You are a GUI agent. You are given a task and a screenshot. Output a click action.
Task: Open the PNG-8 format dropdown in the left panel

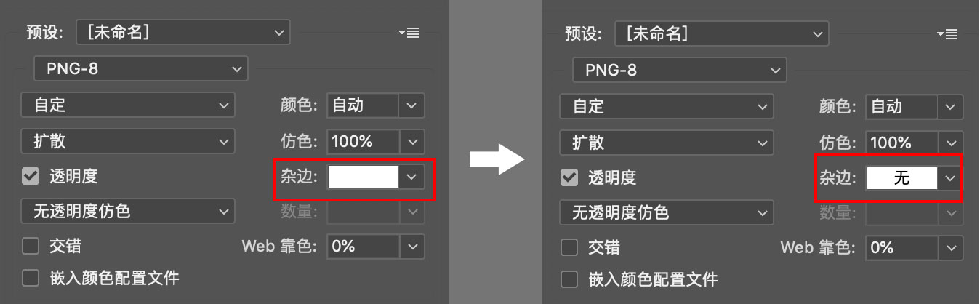(x=141, y=69)
